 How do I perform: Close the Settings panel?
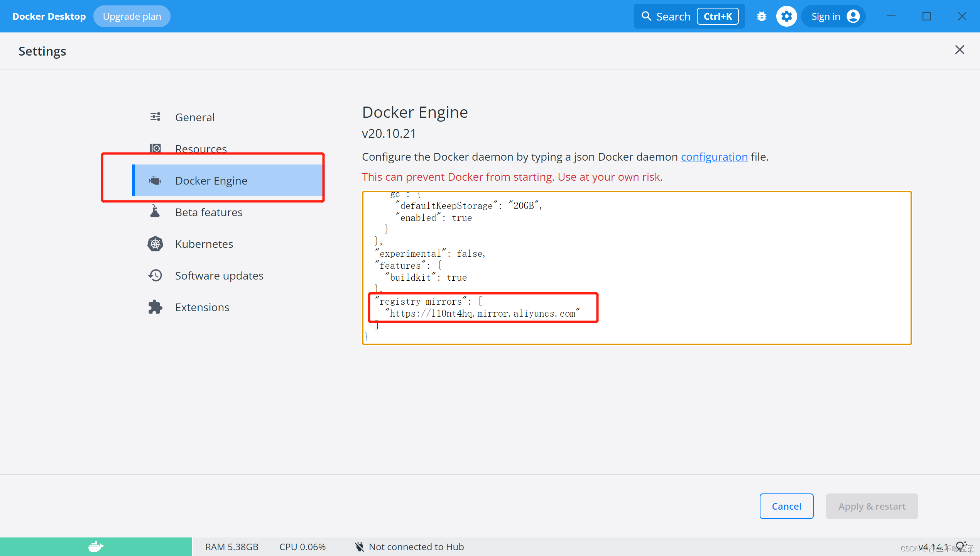(x=960, y=50)
